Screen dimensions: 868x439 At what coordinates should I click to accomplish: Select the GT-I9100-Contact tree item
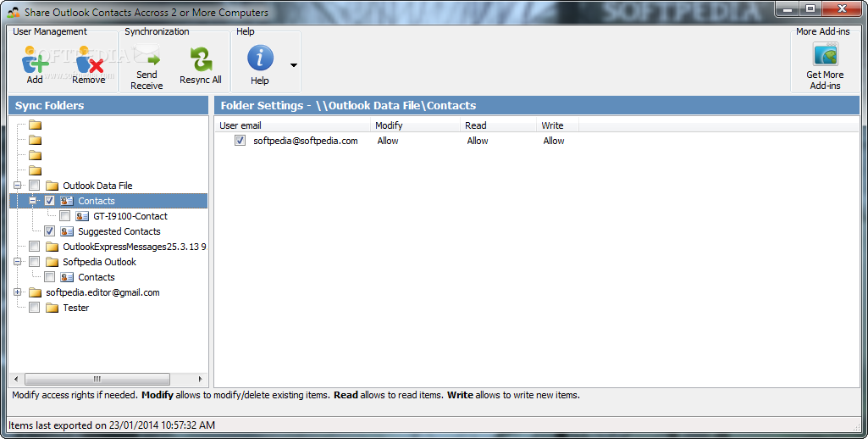(130, 216)
